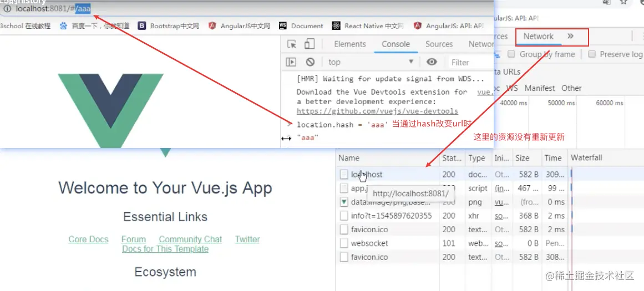644x291 pixels.
Task: Click the console Filter input field
Action: (470, 63)
